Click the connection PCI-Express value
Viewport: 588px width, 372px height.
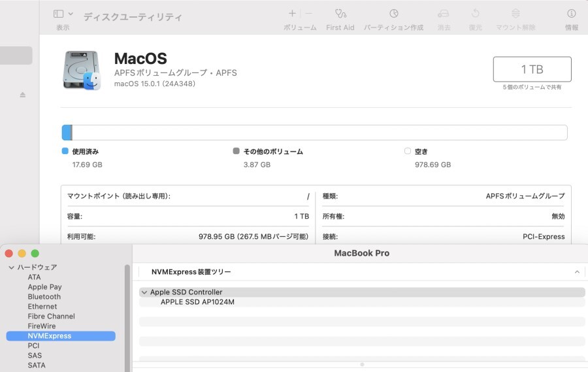click(544, 236)
